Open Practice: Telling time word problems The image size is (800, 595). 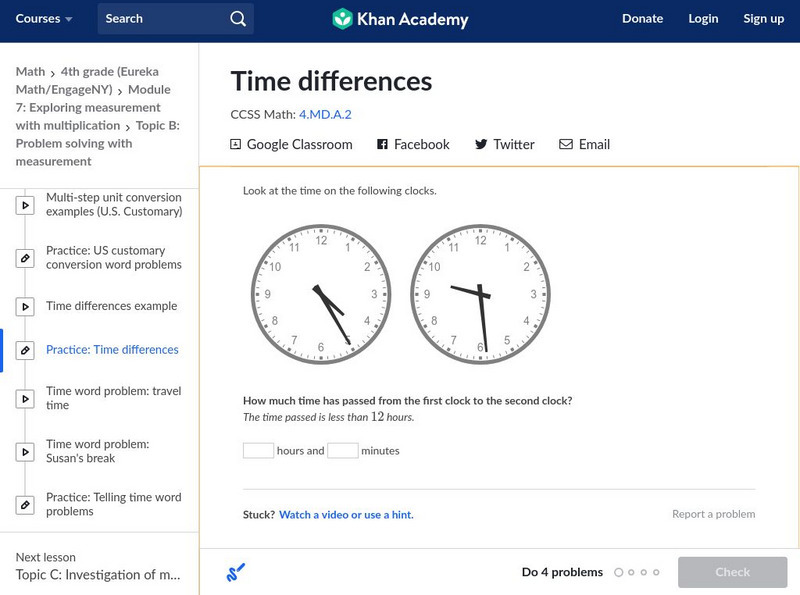[113, 504]
